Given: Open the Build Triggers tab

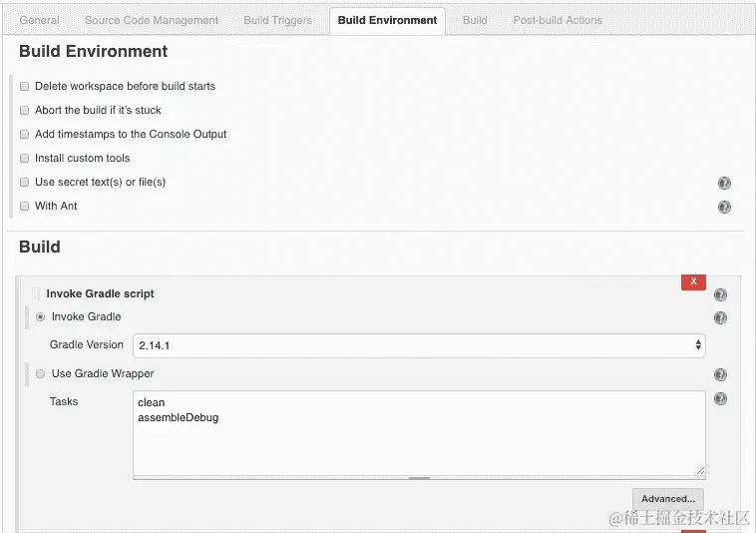Looking at the screenshot, I should coord(277,20).
